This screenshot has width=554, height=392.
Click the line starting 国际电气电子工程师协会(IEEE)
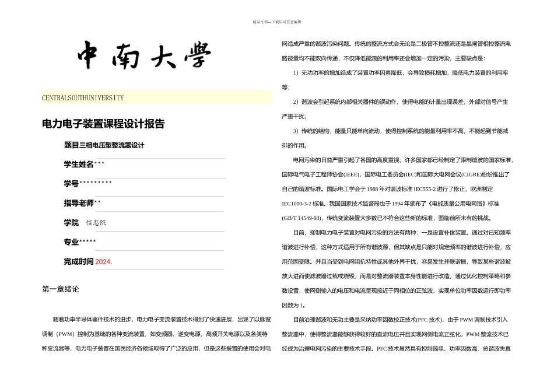click(396, 174)
